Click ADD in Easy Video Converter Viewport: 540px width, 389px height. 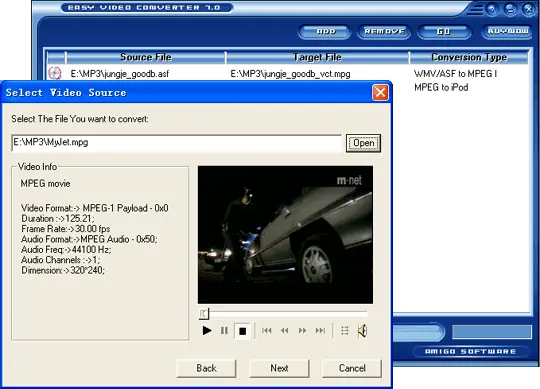[325, 32]
